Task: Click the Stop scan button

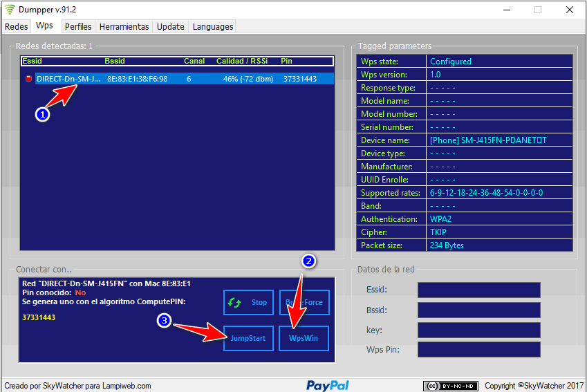Action: 249,302
